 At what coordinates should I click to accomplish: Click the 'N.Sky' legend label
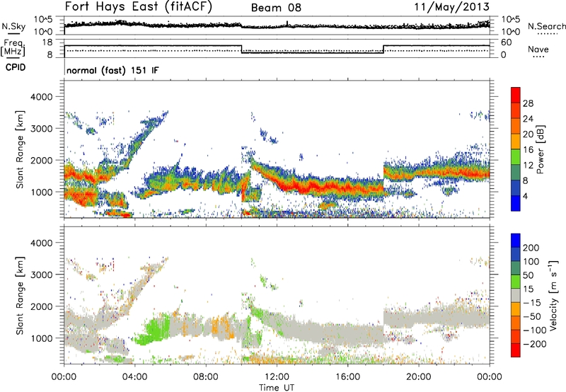click(13, 26)
